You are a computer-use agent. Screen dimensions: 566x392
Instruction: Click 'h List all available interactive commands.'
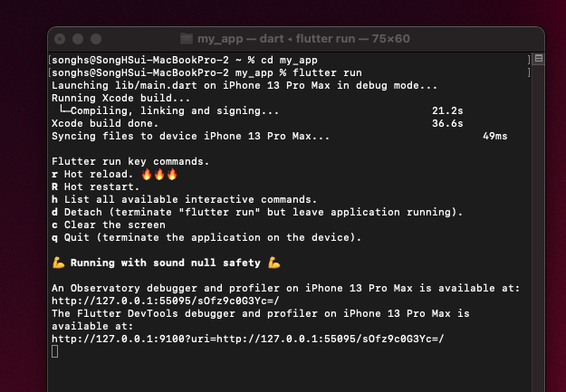[x=184, y=199]
